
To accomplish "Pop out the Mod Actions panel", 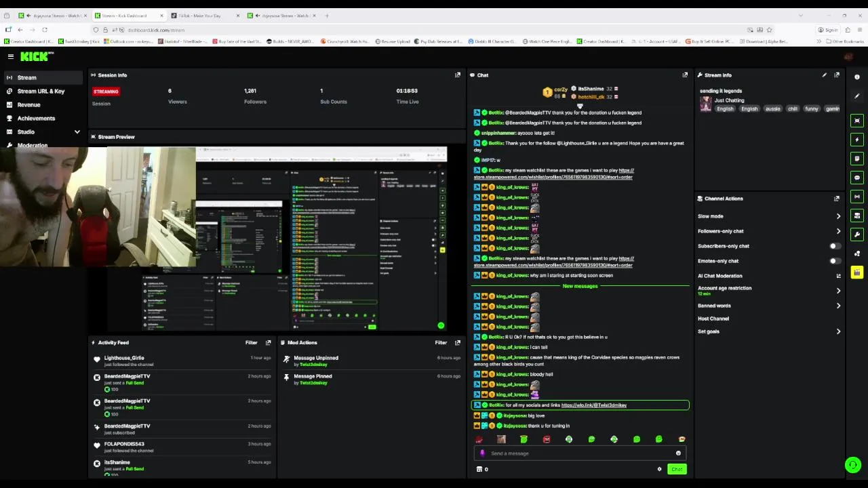I will coord(457,343).
